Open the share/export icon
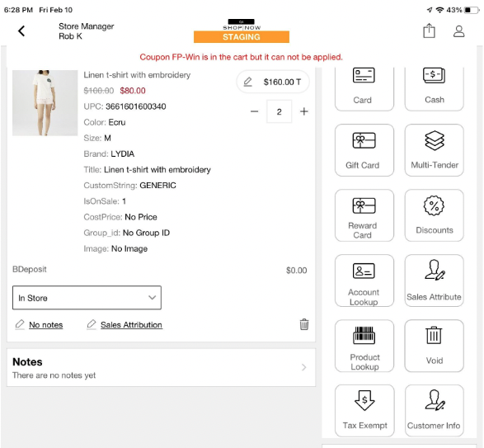Viewport: 484px width, 448px height. pos(429,31)
